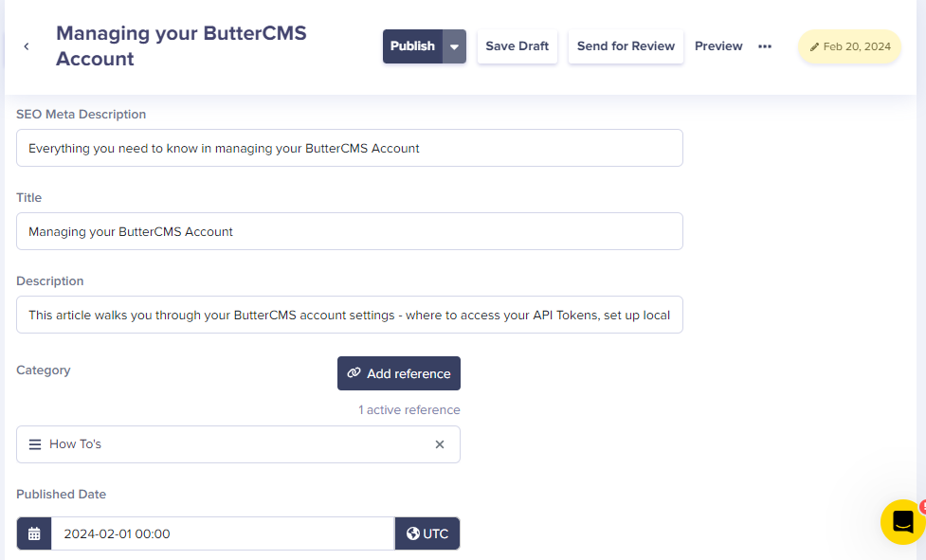Save the page as a draft
The width and height of the screenshot is (926, 560).
click(x=517, y=46)
